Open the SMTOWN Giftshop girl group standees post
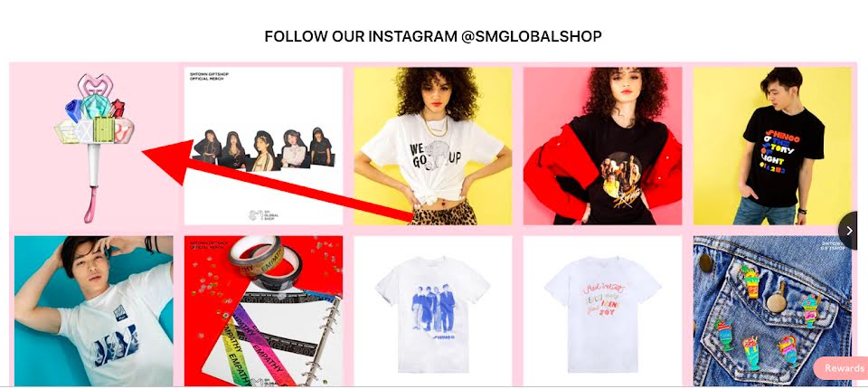The image size is (868, 389). (263, 146)
